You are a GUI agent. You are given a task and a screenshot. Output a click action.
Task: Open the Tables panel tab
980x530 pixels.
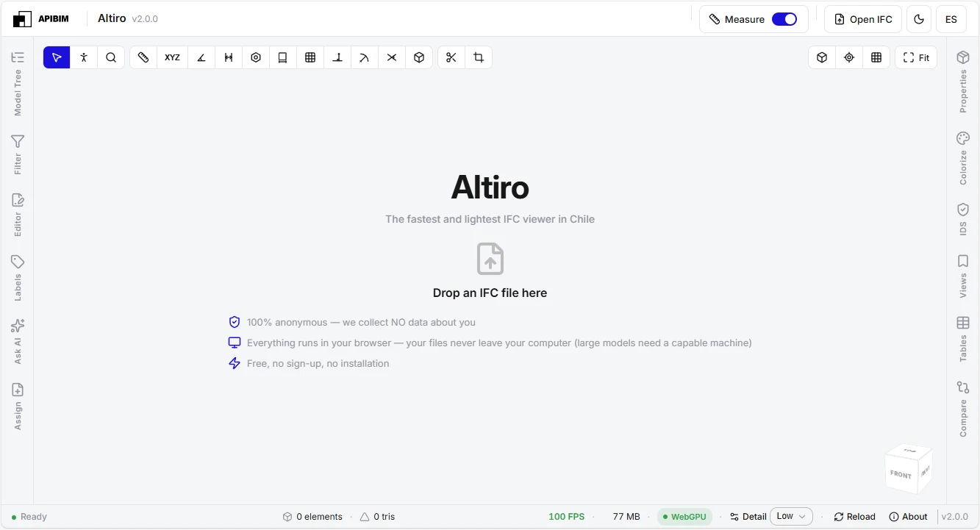[963, 339]
